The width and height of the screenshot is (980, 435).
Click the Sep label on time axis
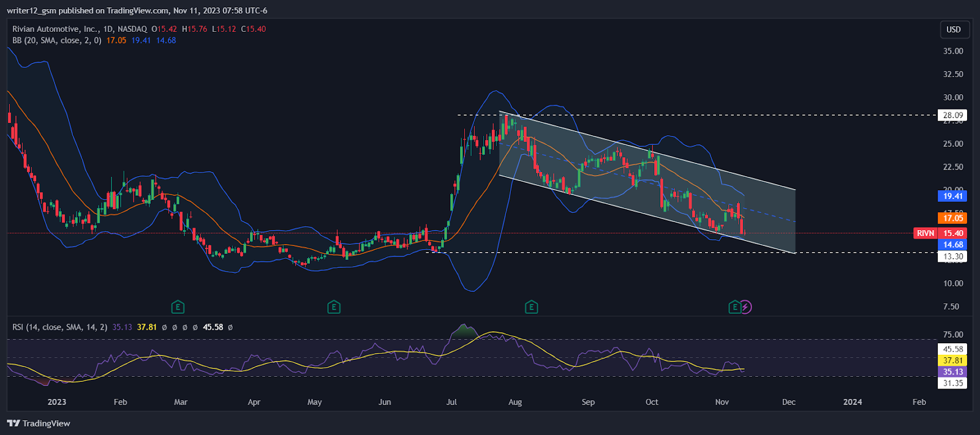click(588, 402)
